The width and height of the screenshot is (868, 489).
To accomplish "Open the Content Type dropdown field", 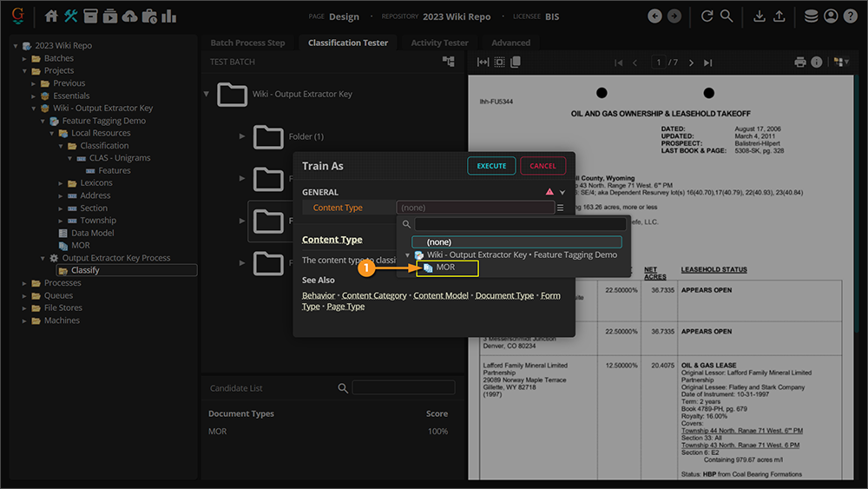I will point(474,208).
